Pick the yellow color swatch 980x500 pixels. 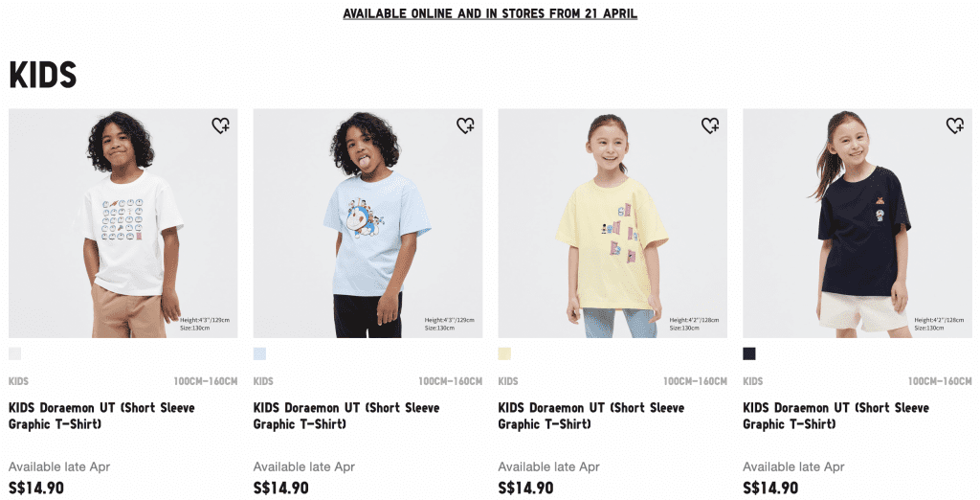click(x=504, y=354)
